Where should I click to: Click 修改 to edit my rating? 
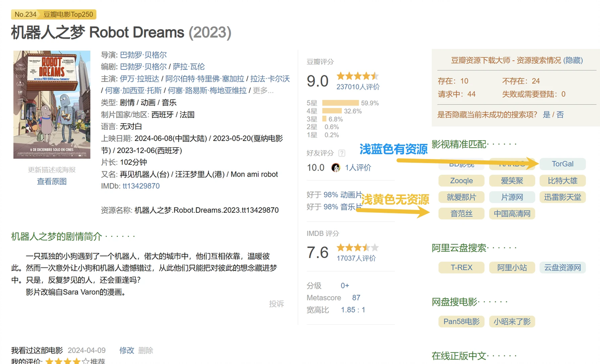[x=127, y=350]
